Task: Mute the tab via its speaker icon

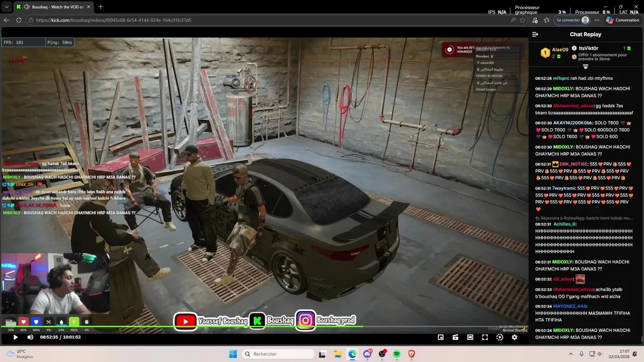Action: tap(26, 7)
